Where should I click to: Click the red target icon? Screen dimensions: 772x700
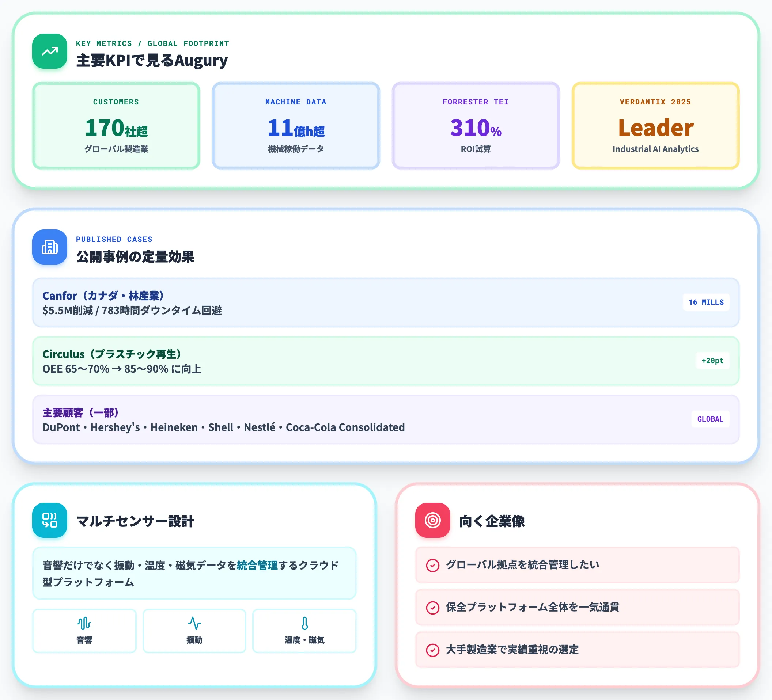pyautogui.click(x=433, y=520)
